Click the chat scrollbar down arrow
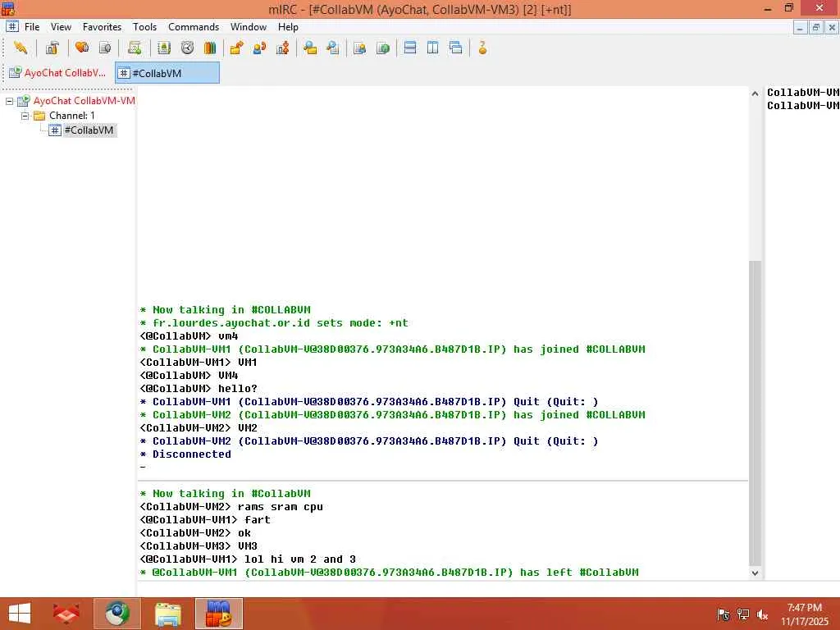The image size is (840, 630). pos(755,573)
